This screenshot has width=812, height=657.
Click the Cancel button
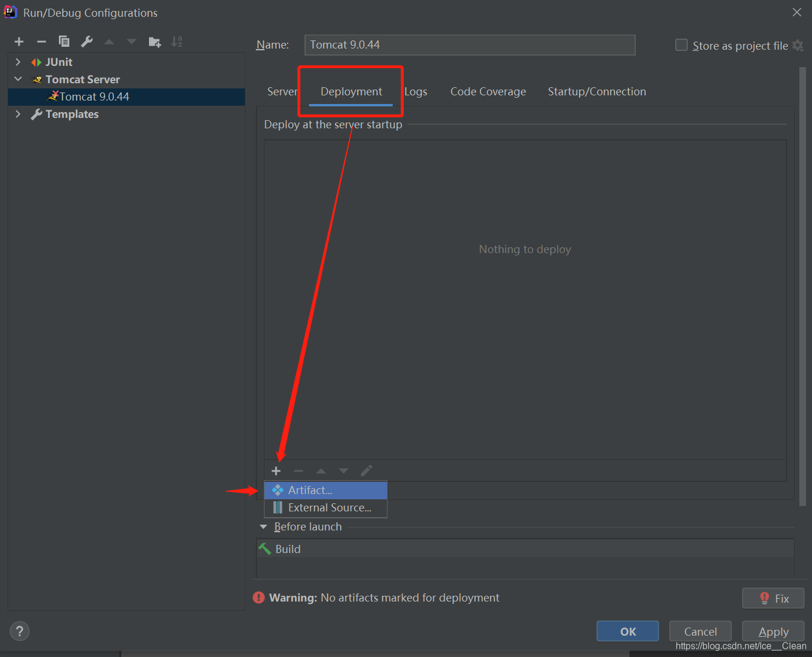(x=701, y=631)
